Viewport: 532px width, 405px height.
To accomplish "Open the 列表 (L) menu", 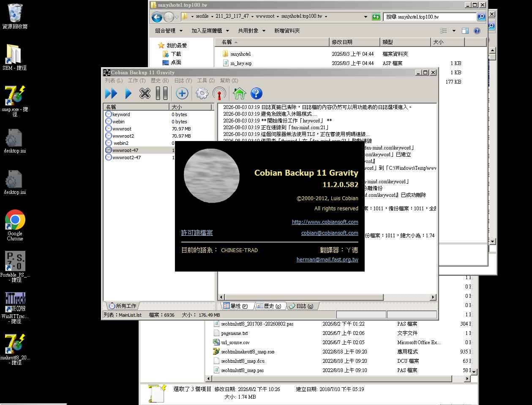I will click(114, 80).
